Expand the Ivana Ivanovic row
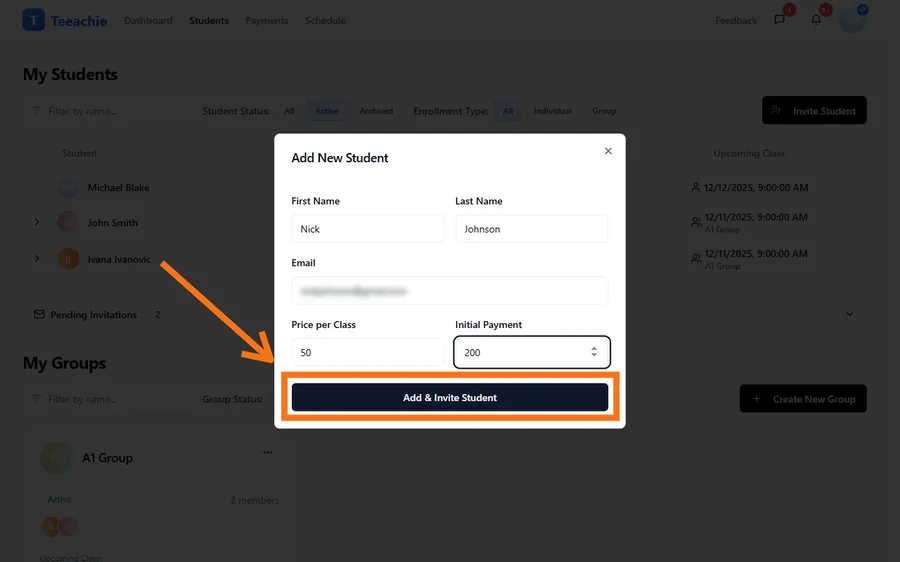Viewport: 900px width, 562px height. click(x=37, y=259)
